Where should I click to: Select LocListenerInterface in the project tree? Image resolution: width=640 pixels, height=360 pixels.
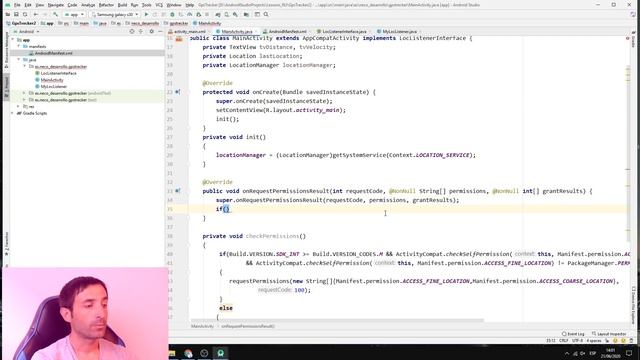tap(58, 73)
